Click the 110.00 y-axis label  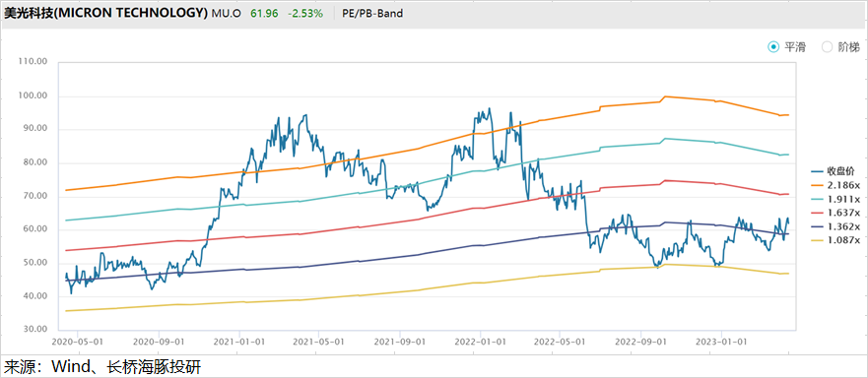click(33, 62)
